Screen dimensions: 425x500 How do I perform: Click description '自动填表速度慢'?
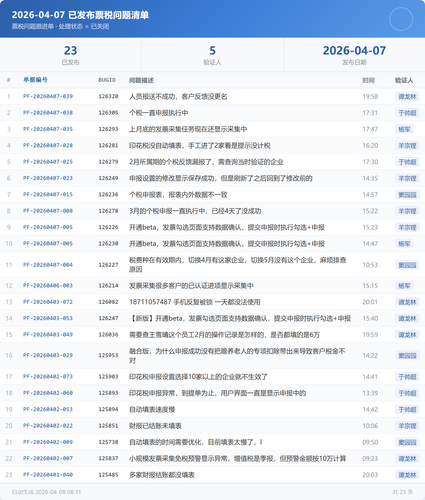pyautogui.click(x=152, y=409)
